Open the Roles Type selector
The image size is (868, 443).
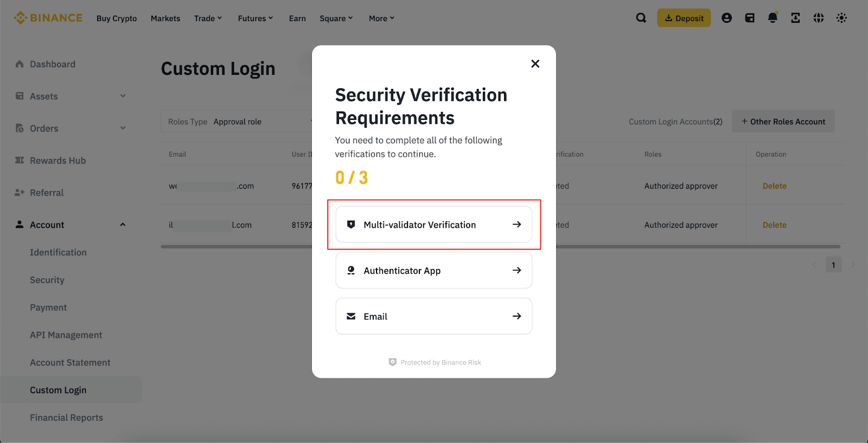pos(237,121)
